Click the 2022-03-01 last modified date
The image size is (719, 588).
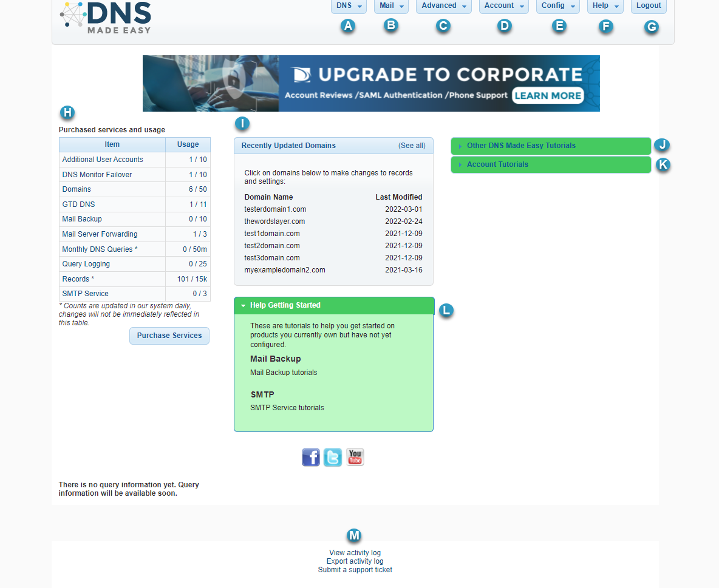click(x=403, y=209)
